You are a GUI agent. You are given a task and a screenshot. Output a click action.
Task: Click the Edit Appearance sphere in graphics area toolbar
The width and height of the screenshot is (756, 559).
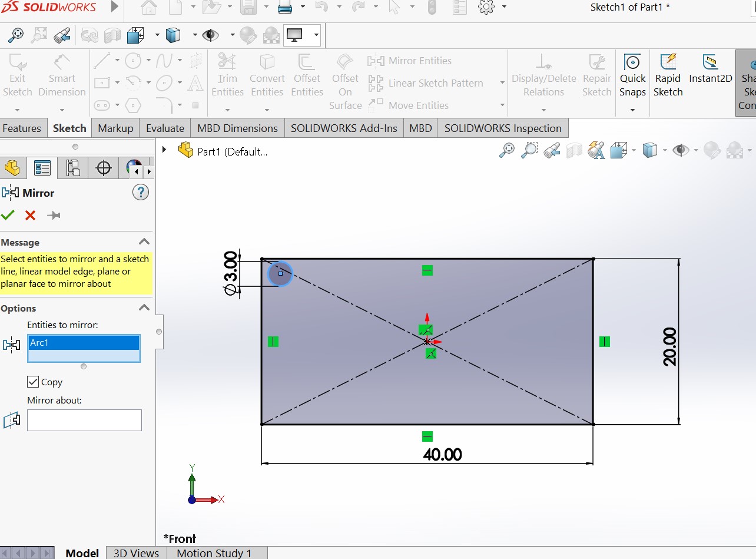[712, 151]
